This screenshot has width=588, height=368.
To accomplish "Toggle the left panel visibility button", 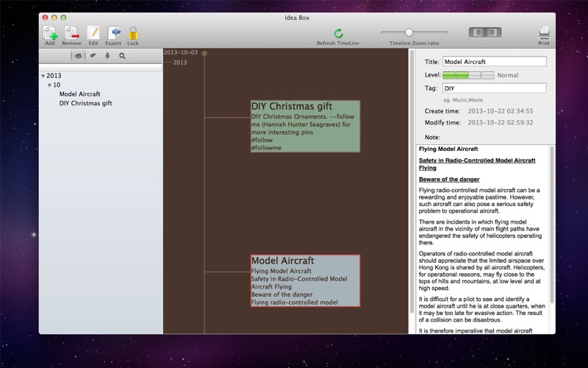I will [x=477, y=32].
